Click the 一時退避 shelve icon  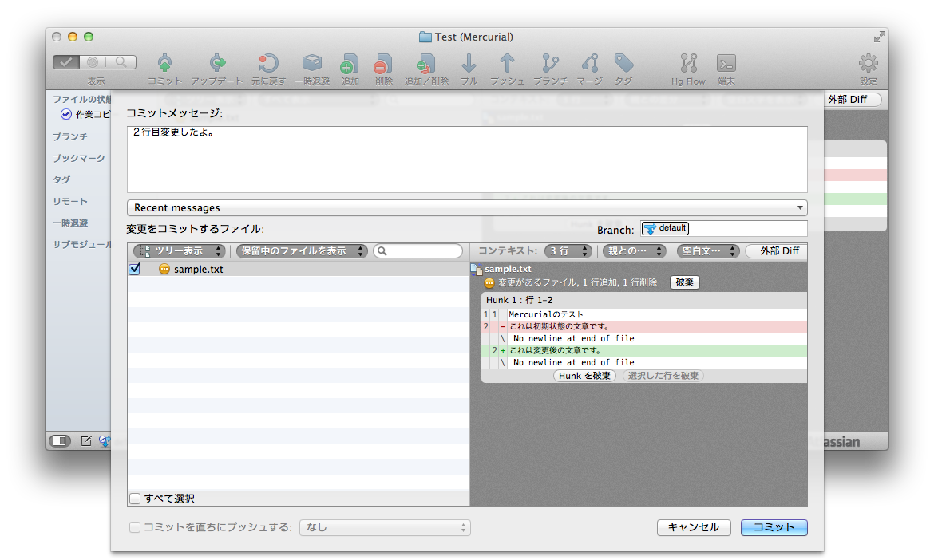point(312,63)
